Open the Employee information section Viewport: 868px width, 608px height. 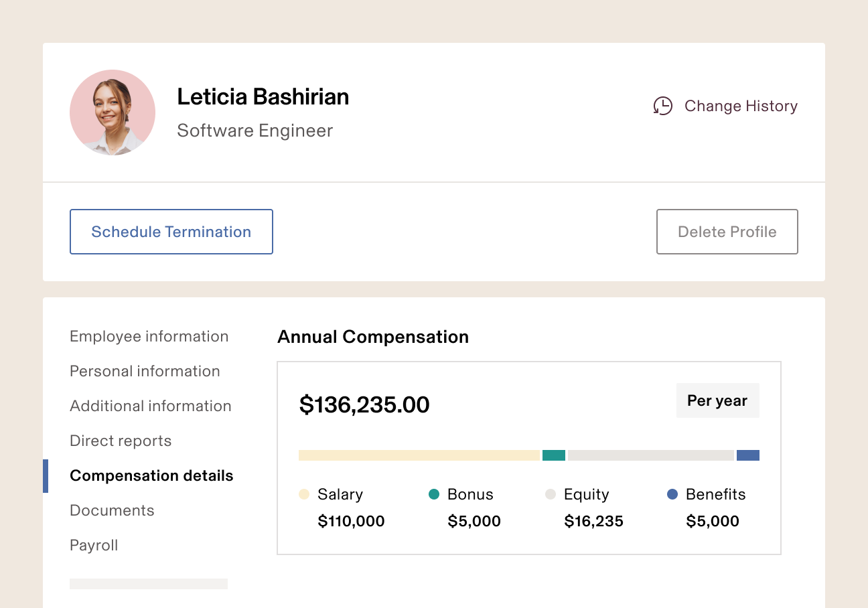click(x=149, y=336)
